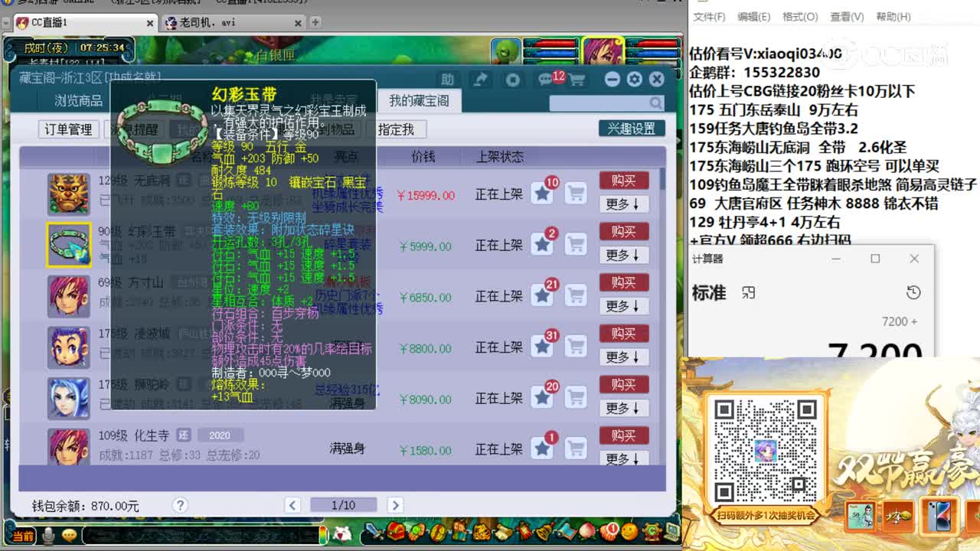This screenshot has height=551, width=980.
Task: Click the 当前 channel button in chat bar
Action: pos(23,536)
